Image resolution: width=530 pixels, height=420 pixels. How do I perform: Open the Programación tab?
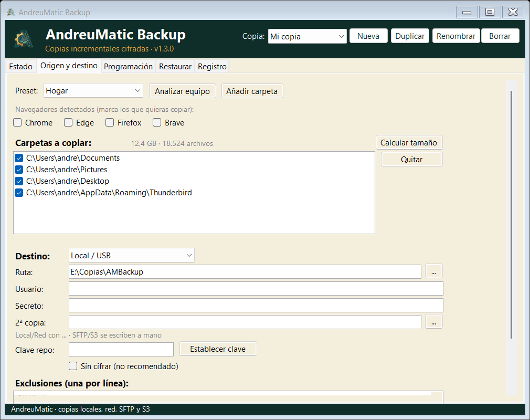(x=128, y=66)
